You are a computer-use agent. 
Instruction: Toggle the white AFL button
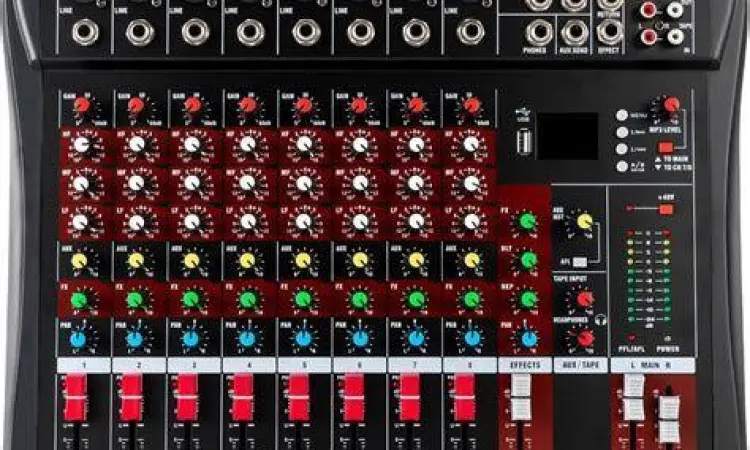point(580,262)
